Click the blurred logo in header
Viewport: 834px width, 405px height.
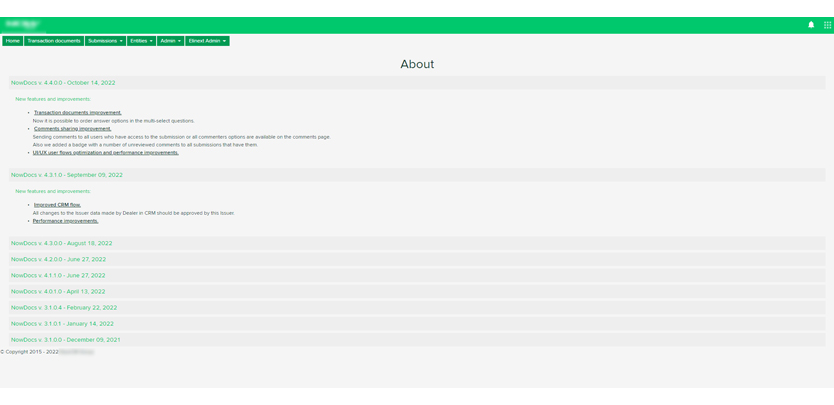click(22, 24)
